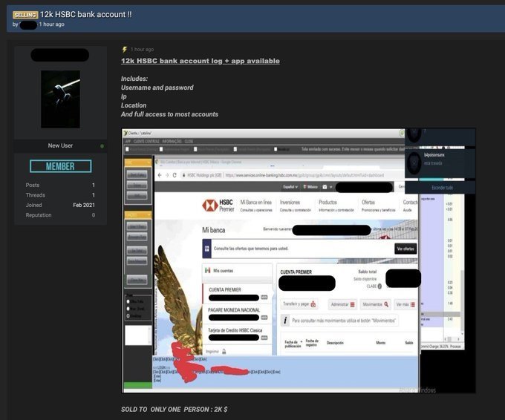Click the italic i information icon
505x420 pixels.
285,321
